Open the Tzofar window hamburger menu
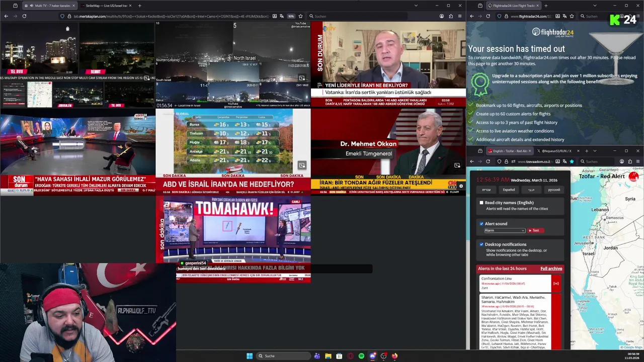644x362 pixels. point(638,161)
